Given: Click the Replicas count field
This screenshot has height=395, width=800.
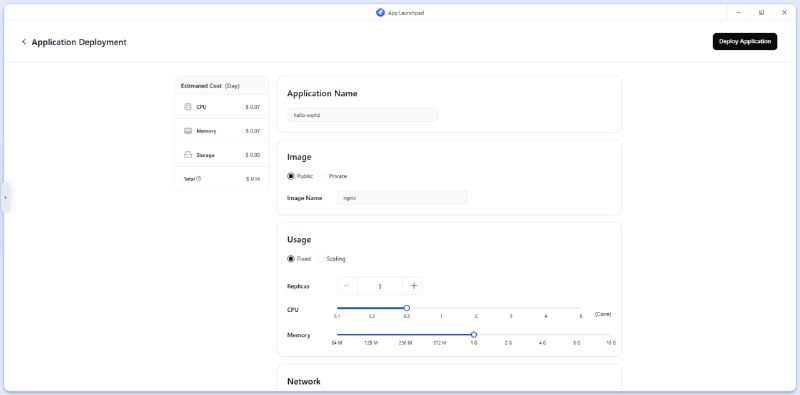Looking at the screenshot, I should tap(380, 286).
